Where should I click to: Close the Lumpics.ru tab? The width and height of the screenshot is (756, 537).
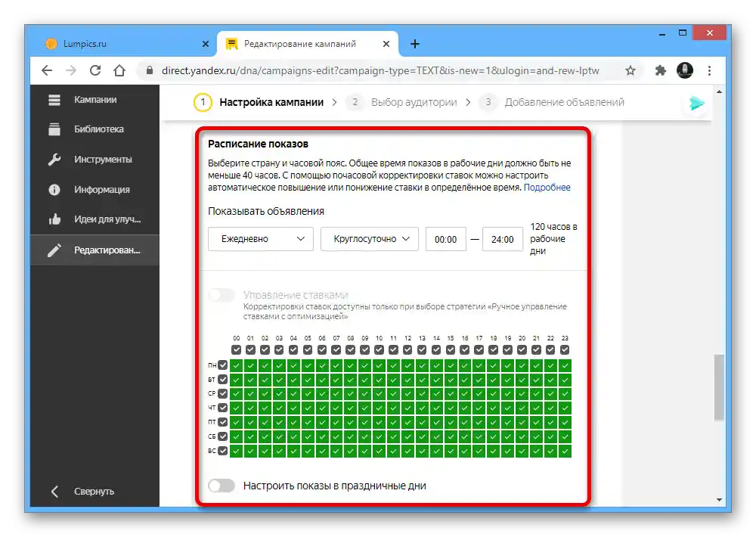(x=206, y=44)
